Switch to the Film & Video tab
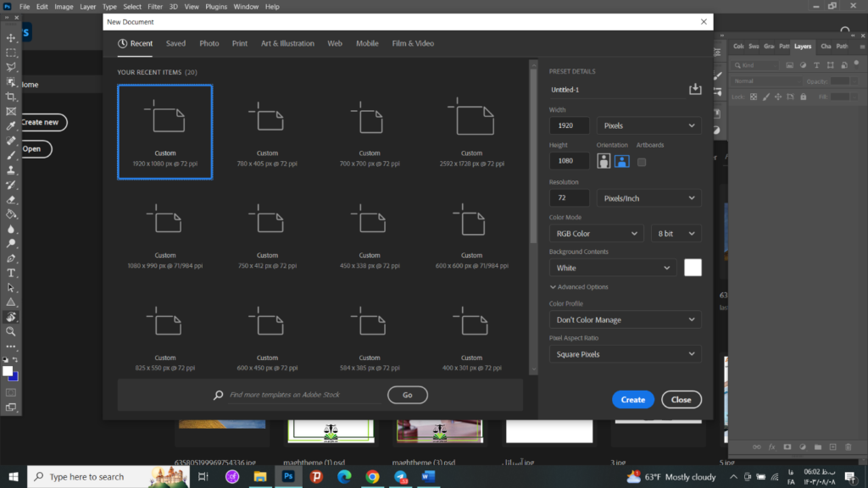The width and height of the screenshot is (868, 488). tap(413, 43)
